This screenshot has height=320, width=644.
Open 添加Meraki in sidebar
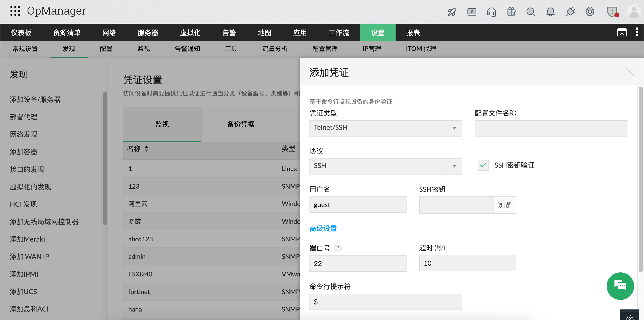coord(27,239)
